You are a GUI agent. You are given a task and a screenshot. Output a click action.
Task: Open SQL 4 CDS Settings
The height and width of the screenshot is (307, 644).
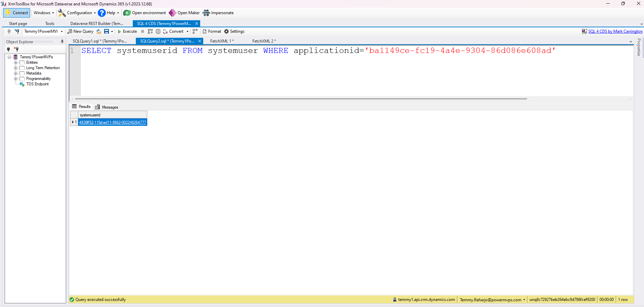[234, 31]
